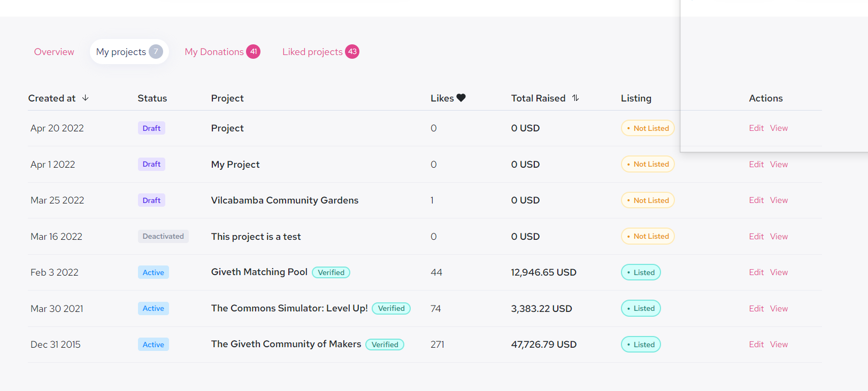
Task: Click Verified badge on Giveth Community of Makers
Action: (x=385, y=345)
